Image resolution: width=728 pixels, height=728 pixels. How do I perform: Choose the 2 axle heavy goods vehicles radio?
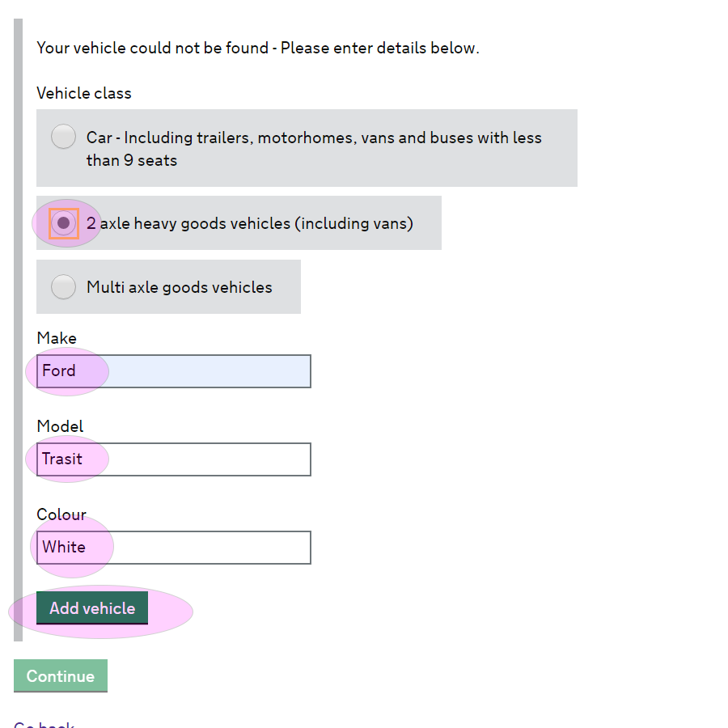(64, 223)
